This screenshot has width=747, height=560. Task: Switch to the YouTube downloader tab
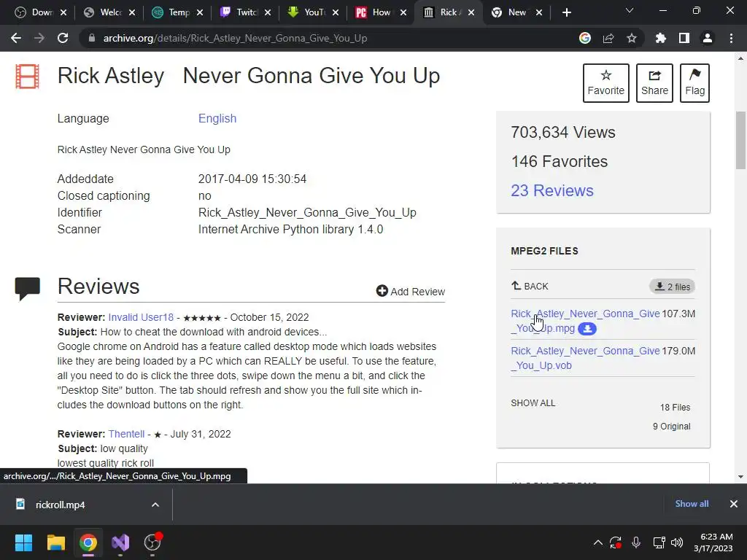314,12
